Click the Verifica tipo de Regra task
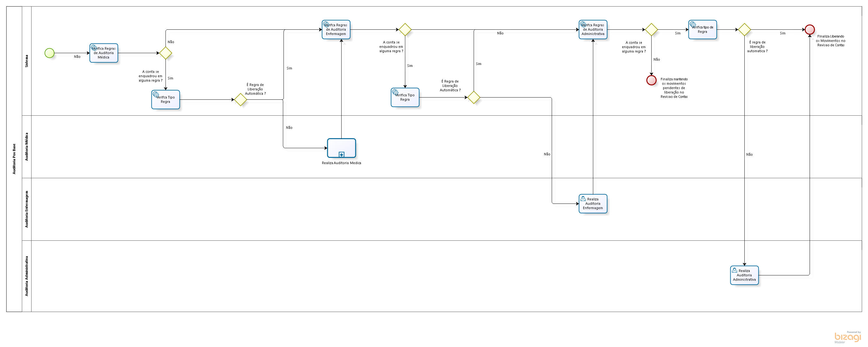 pos(702,30)
